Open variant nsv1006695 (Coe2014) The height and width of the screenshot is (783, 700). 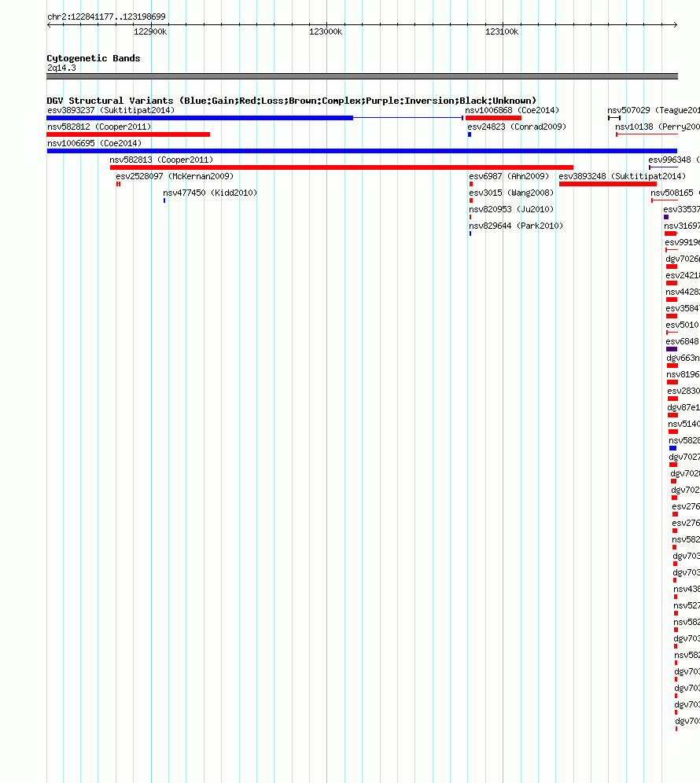click(362, 151)
